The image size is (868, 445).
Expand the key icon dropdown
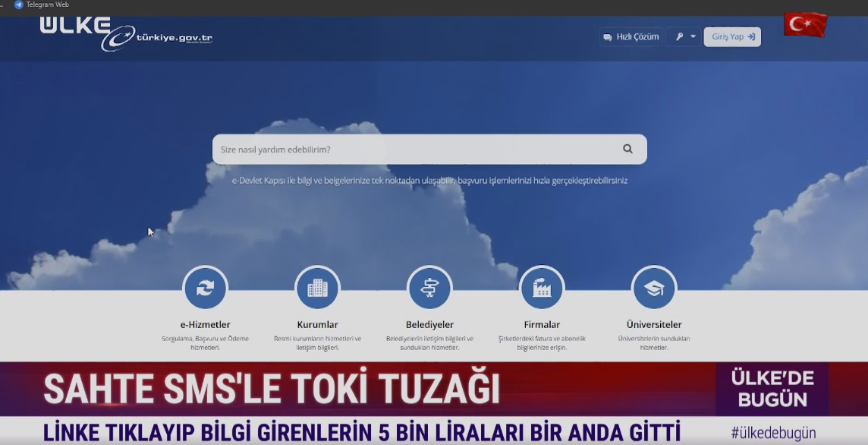(684, 36)
